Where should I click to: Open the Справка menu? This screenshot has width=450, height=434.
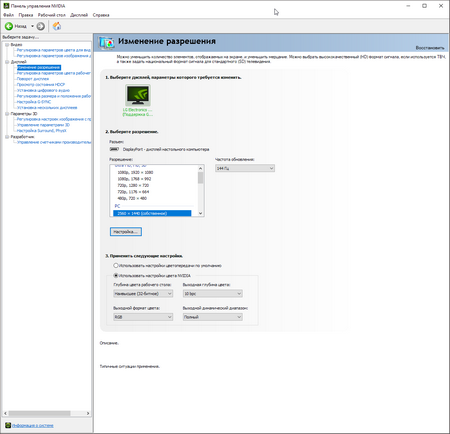point(101,15)
